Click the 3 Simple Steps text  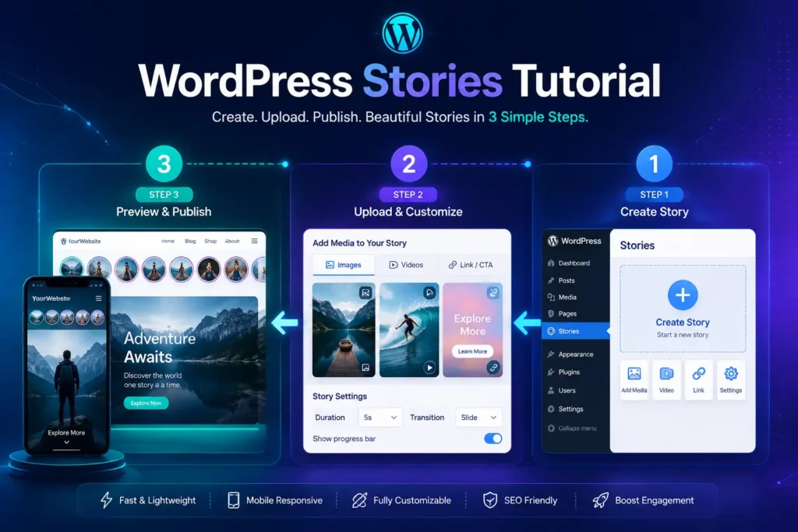[x=538, y=117]
